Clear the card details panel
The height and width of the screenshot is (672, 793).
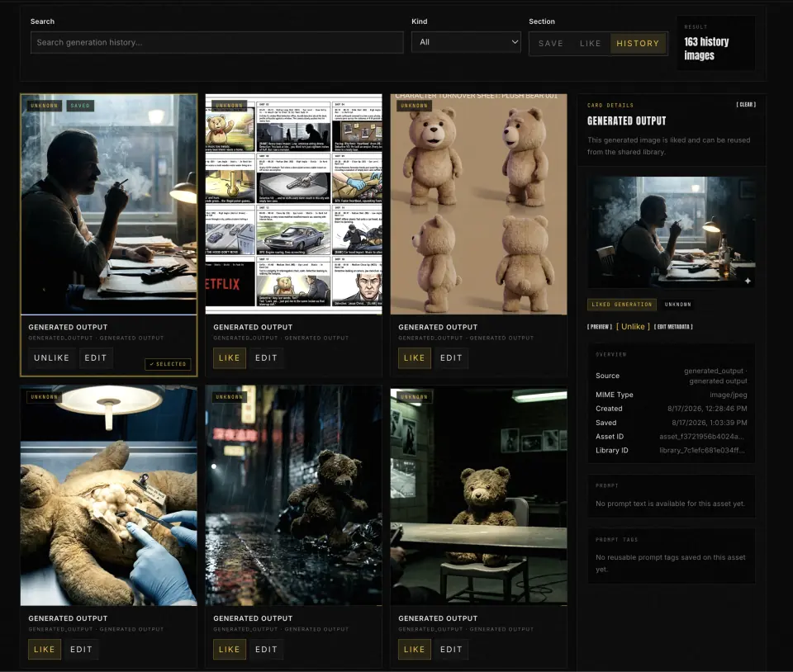pyautogui.click(x=746, y=105)
